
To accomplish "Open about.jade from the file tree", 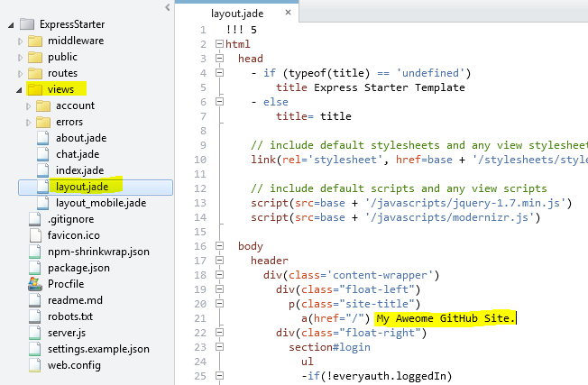I will (81, 138).
